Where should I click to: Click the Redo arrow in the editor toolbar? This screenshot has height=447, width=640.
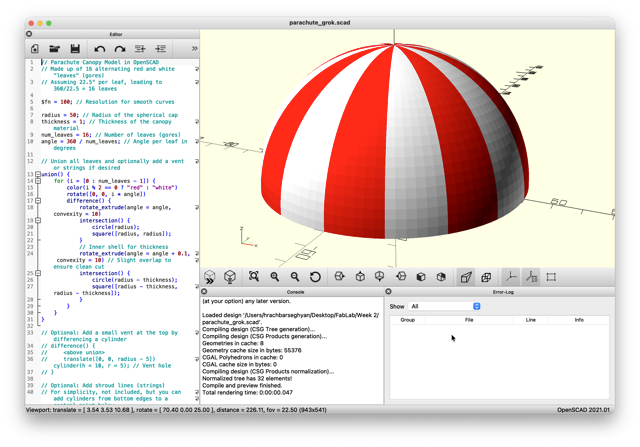[120, 49]
